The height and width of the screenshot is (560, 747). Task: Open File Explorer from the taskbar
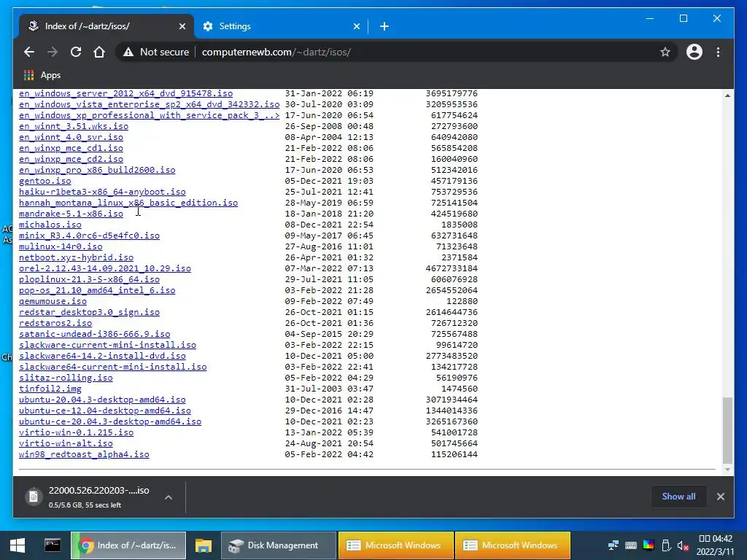point(204,545)
